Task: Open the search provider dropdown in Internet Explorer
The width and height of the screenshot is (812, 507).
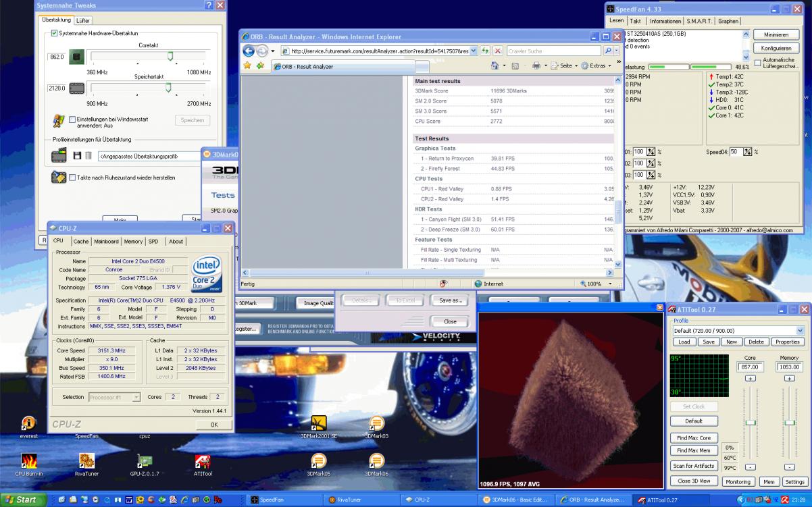Action: point(616,51)
